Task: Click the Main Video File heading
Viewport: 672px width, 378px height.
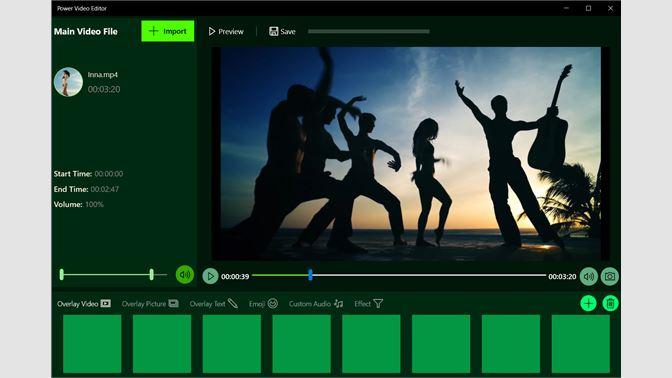Action: click(86, 31)
